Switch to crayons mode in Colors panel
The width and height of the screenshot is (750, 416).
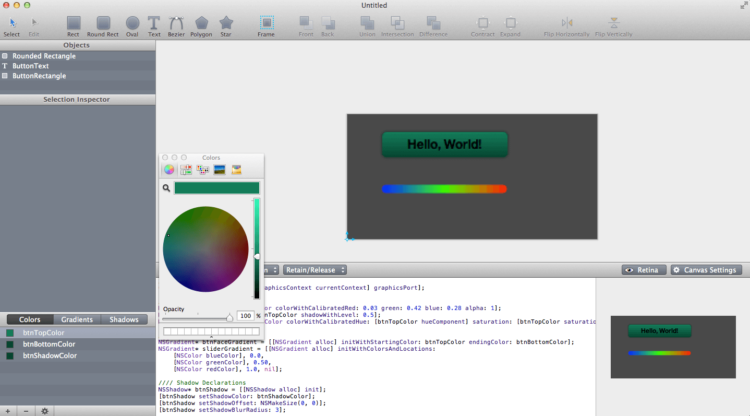tap(236, 170)
